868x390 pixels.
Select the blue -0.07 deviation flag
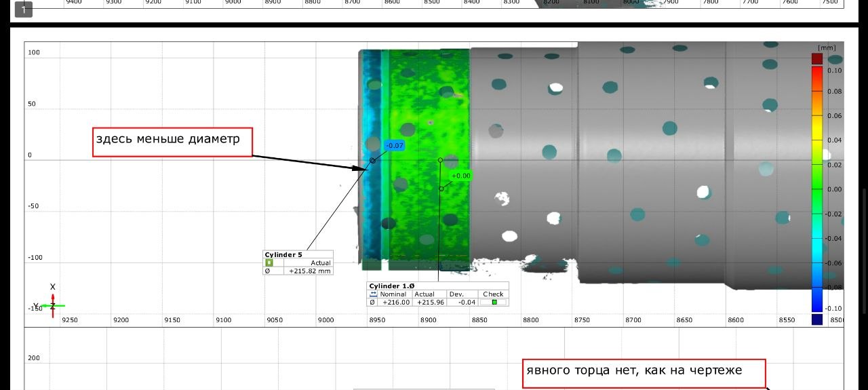pyautogui.click(x=394, y=145)
